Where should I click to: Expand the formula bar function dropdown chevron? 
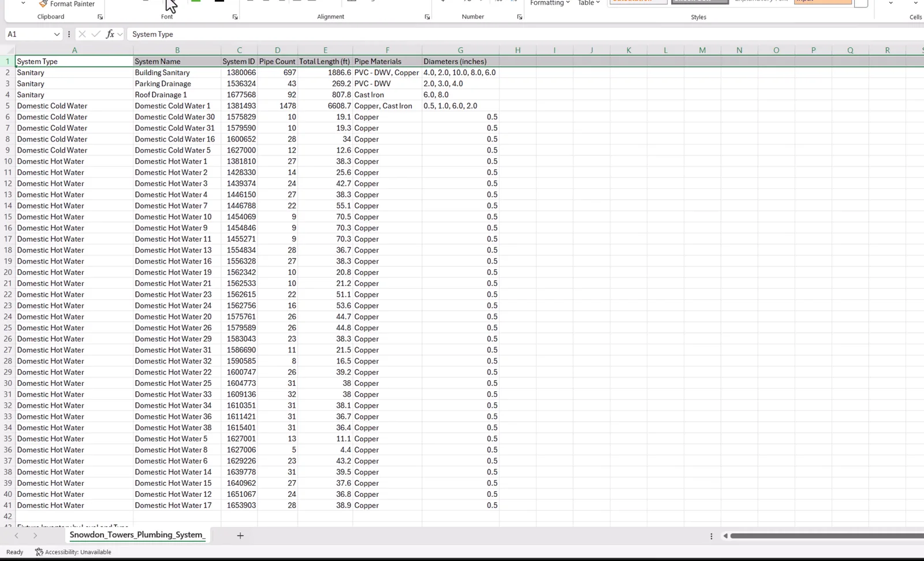pyautogui.click(x=120, y=34)
